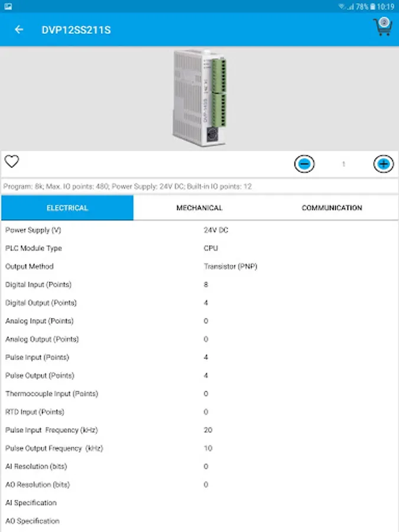Select the Transistor (PNP) value
The width and height of the screenshot is (399, 532).
231,267
